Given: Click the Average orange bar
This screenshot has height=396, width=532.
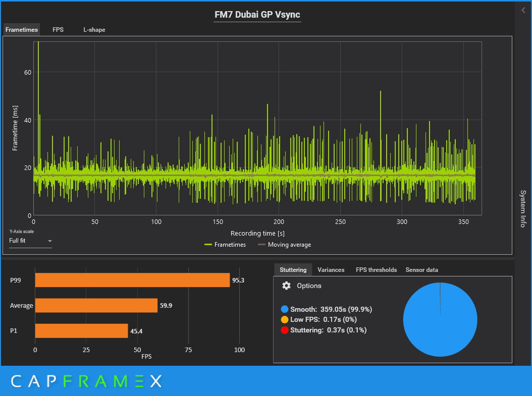Looking at the screenshot, I should (x=96, y=306).
